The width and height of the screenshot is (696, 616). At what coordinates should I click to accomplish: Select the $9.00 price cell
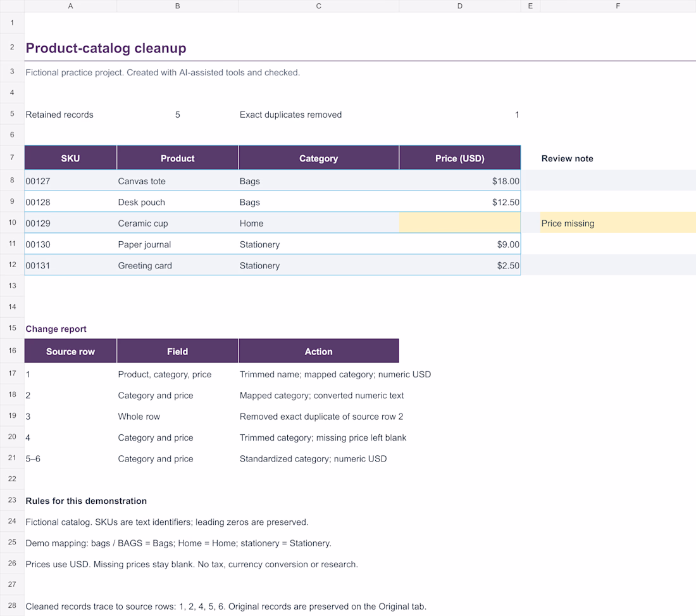click(460, 244)
